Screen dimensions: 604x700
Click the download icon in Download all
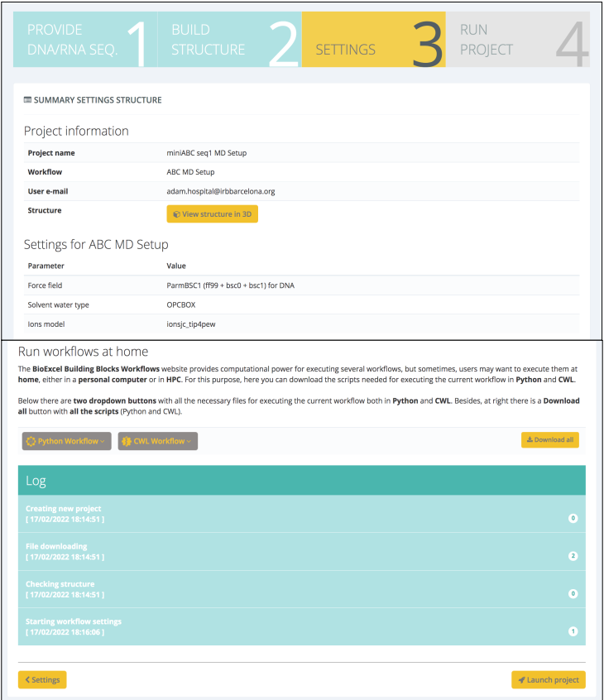[529, 440]
